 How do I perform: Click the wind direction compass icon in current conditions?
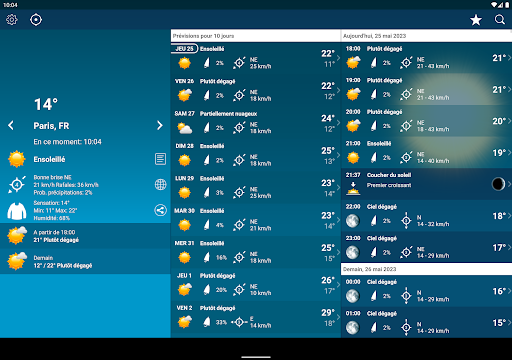click(17, 184)
